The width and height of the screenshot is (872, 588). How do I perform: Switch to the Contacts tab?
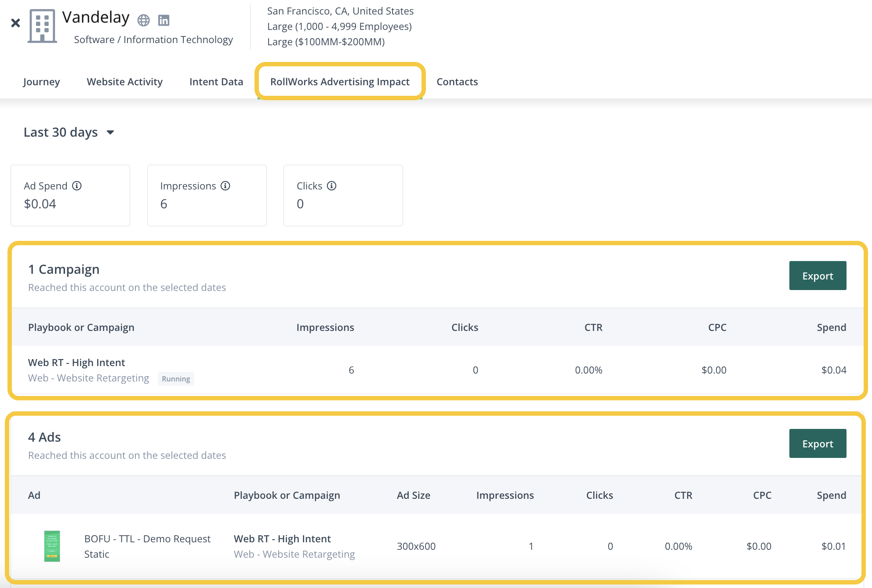click(457, 82)
